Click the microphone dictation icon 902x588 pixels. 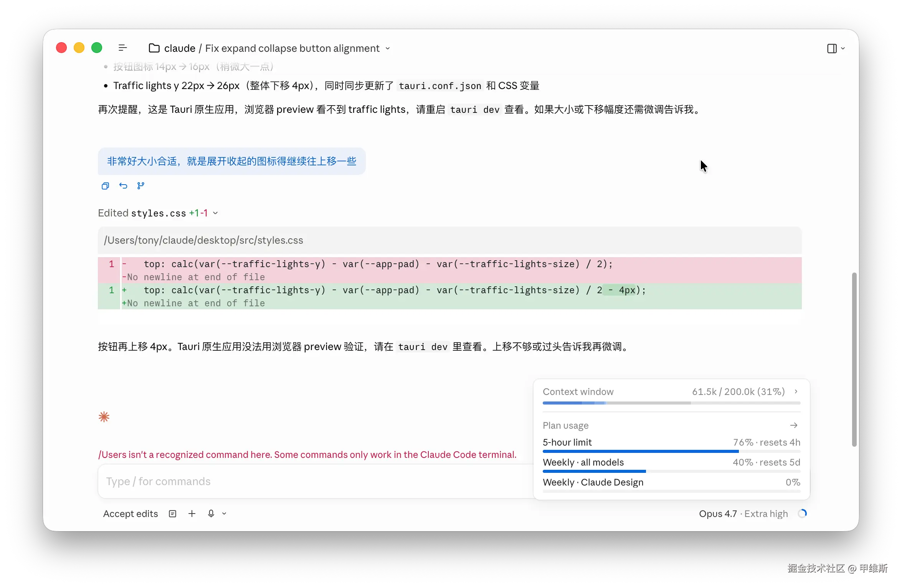point(211,514)
